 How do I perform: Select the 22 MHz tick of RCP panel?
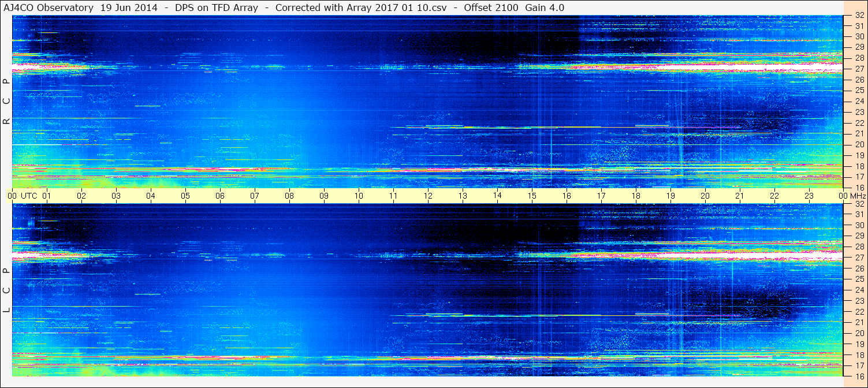coord(859,123)
